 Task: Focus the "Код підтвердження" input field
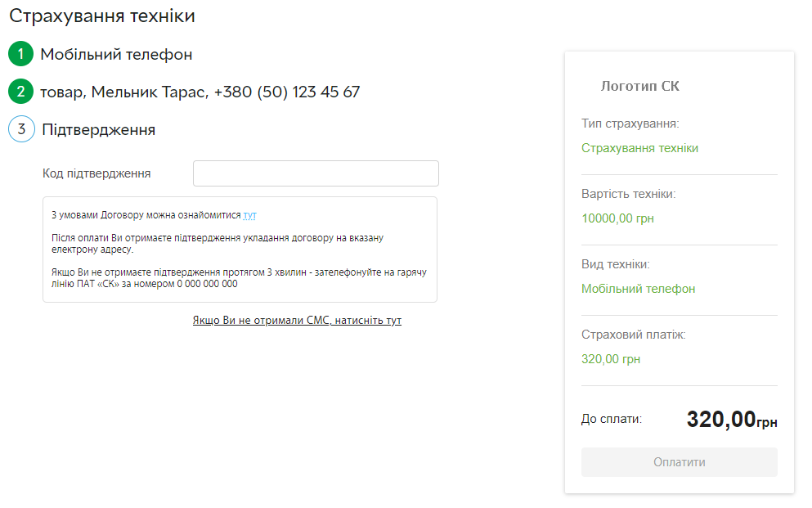[x=316, y=173]
